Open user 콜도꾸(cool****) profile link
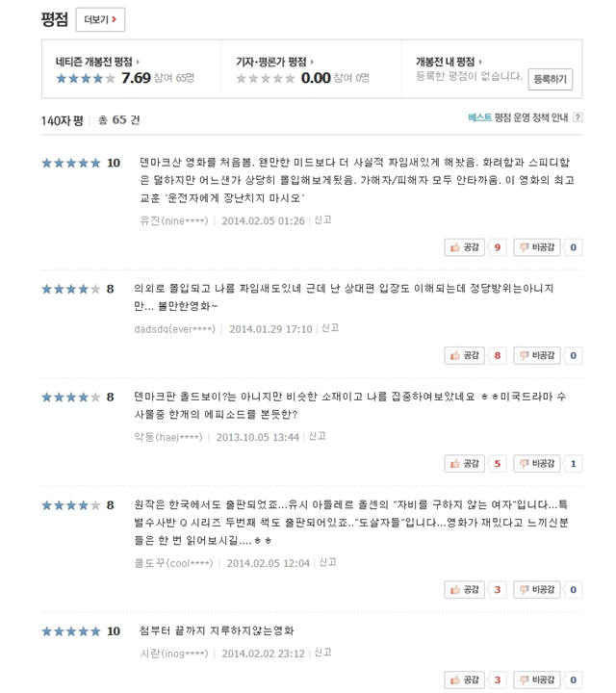Image resolution: width=616 pixels, height=693 pixels. (x=174, y=563)
